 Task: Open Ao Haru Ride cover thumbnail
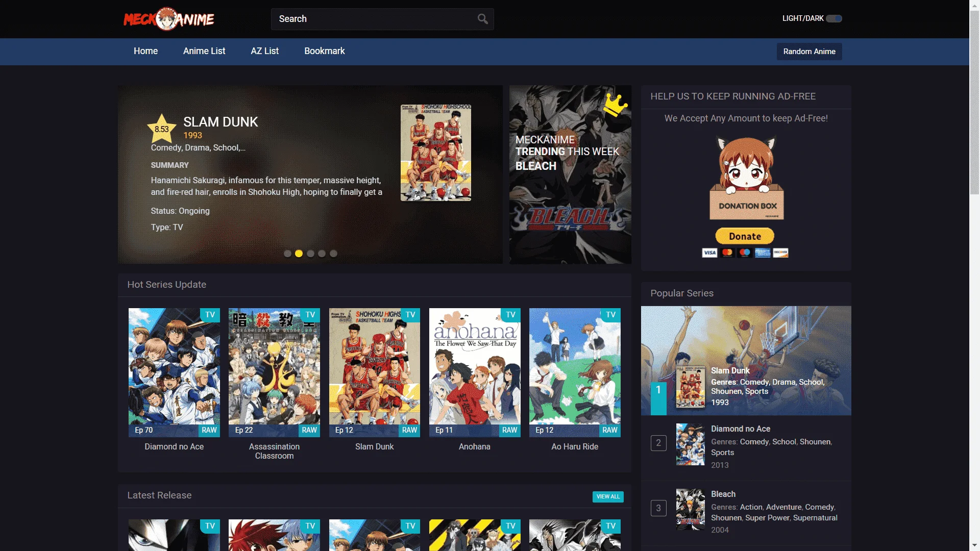point(575,372)
